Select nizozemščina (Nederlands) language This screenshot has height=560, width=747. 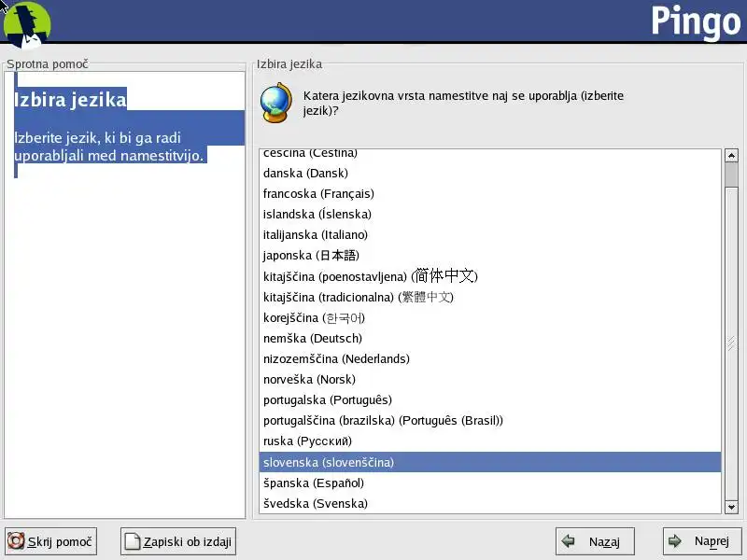coord(489,358)
